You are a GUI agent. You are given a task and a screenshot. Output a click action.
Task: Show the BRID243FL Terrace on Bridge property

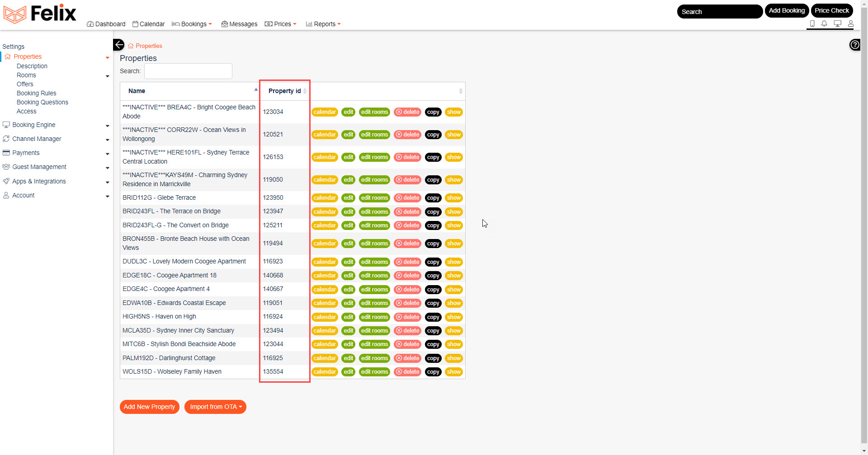click(x=454, y=212)
